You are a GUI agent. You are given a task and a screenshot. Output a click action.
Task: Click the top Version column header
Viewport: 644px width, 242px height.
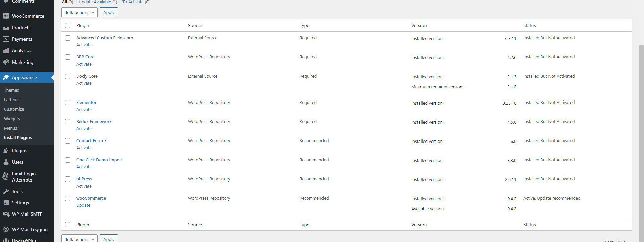pyautogui.click(x=419, y=25)
